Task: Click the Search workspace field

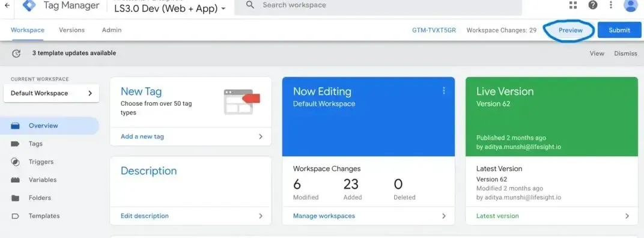Action: pos(378,5)
